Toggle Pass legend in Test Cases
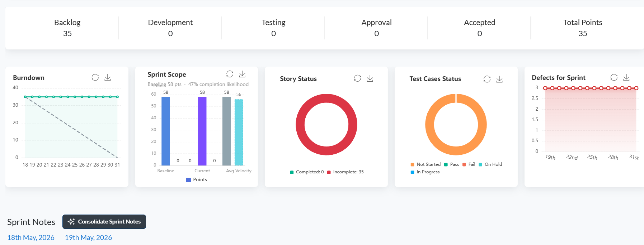Image resolution: width=644 pixels, height=245 pixels. [452, 164]
